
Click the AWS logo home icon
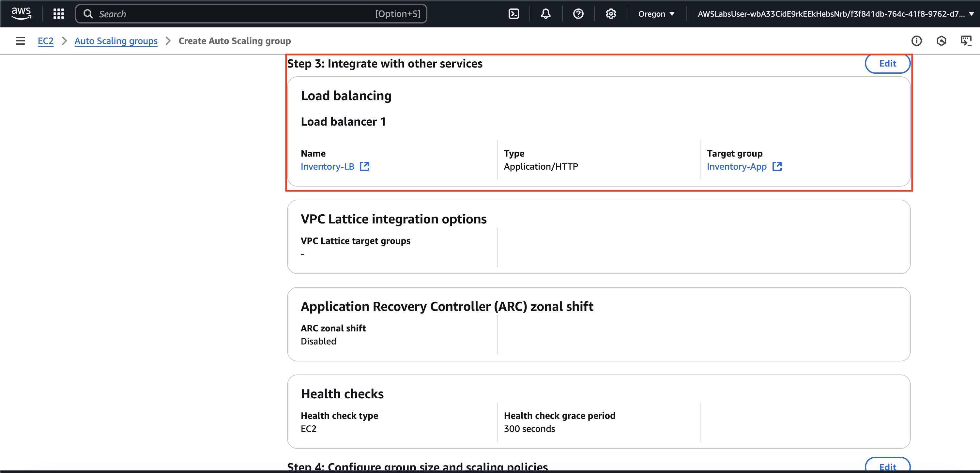click(21, 13)
